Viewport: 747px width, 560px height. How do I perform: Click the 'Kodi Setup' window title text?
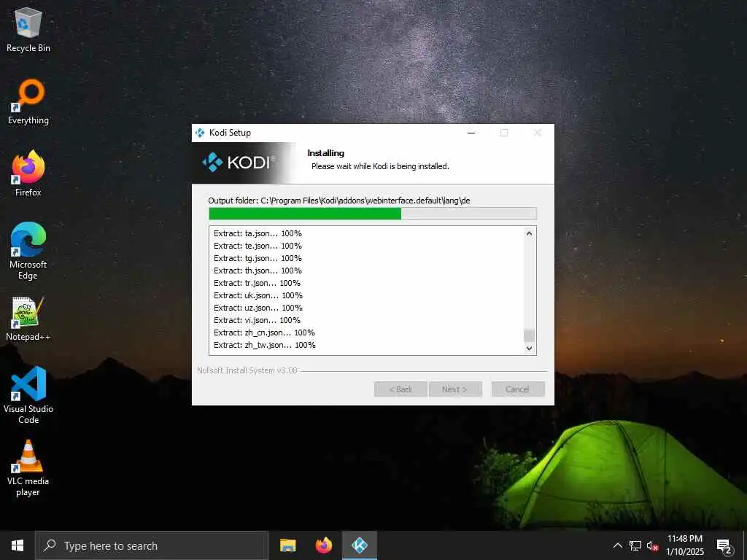tap(230, 133)
